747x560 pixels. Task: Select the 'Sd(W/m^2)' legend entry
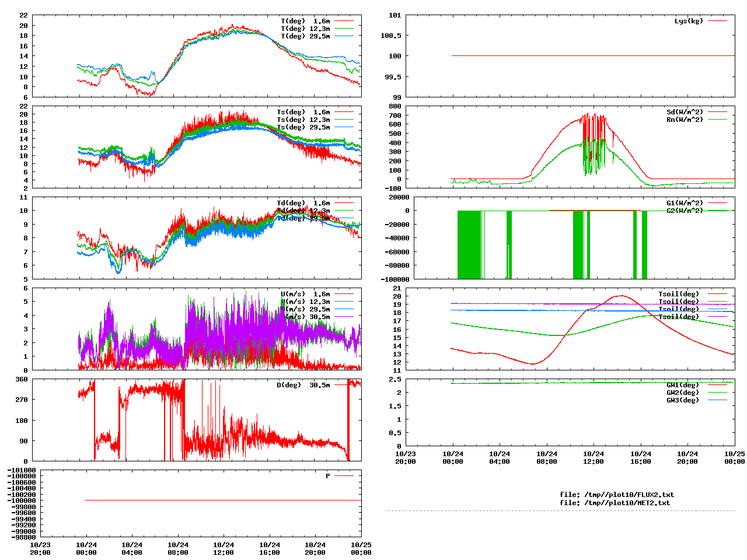pos(685,112)
